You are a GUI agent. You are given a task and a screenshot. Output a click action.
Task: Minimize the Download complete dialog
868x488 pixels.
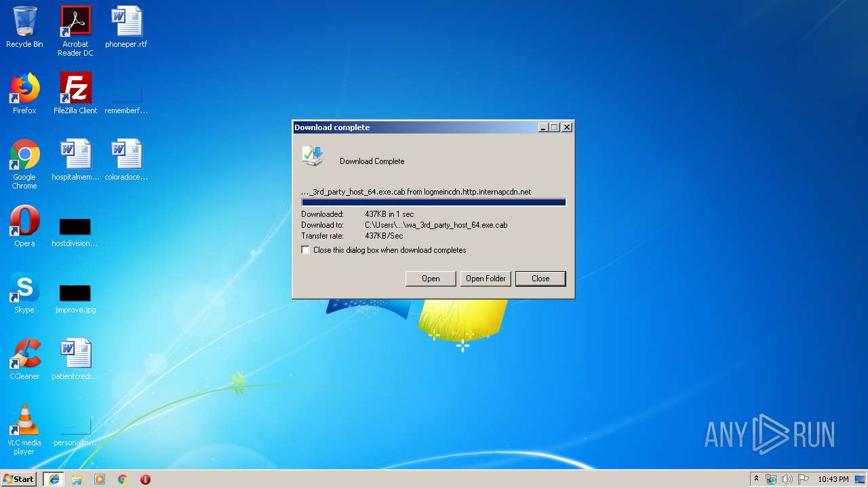click(543, 127)
